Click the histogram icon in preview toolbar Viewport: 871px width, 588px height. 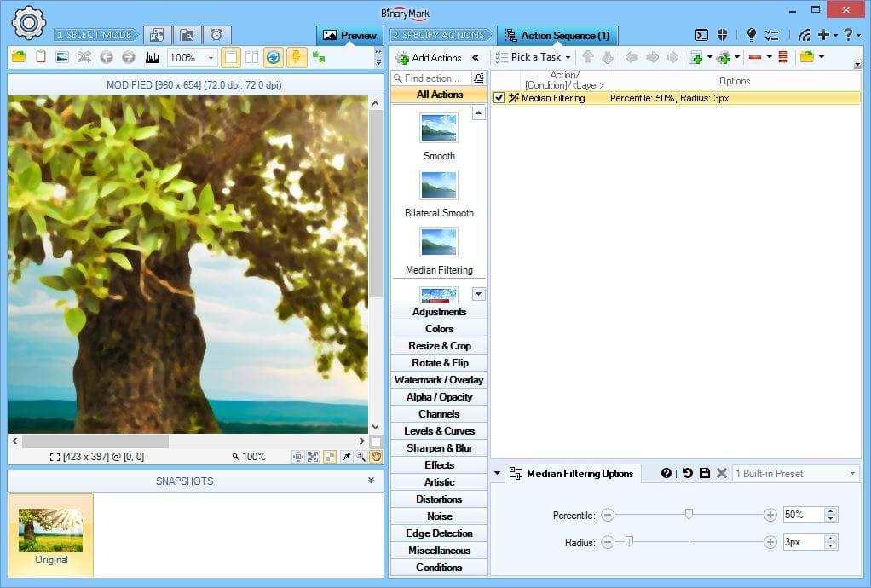tap(153, 57)
